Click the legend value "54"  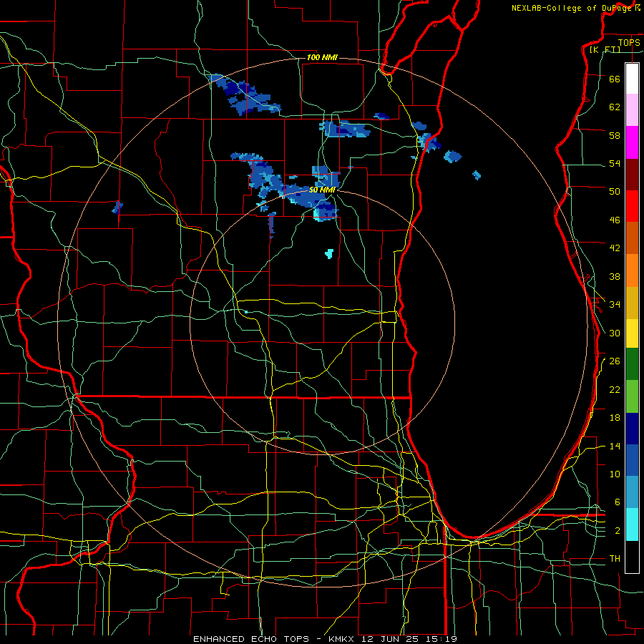click(x=615, y=163)
